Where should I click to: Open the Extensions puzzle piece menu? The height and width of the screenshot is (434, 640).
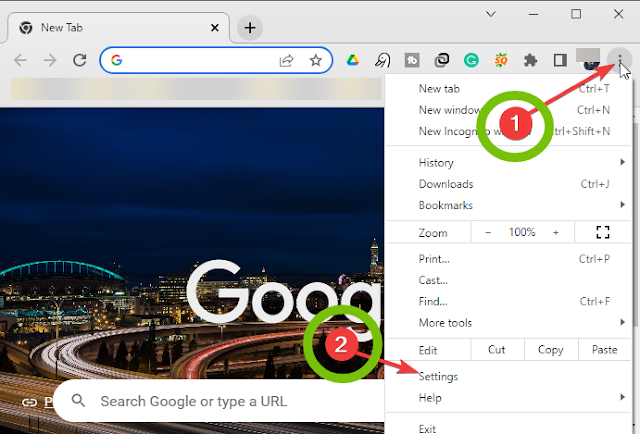(530, 60)
